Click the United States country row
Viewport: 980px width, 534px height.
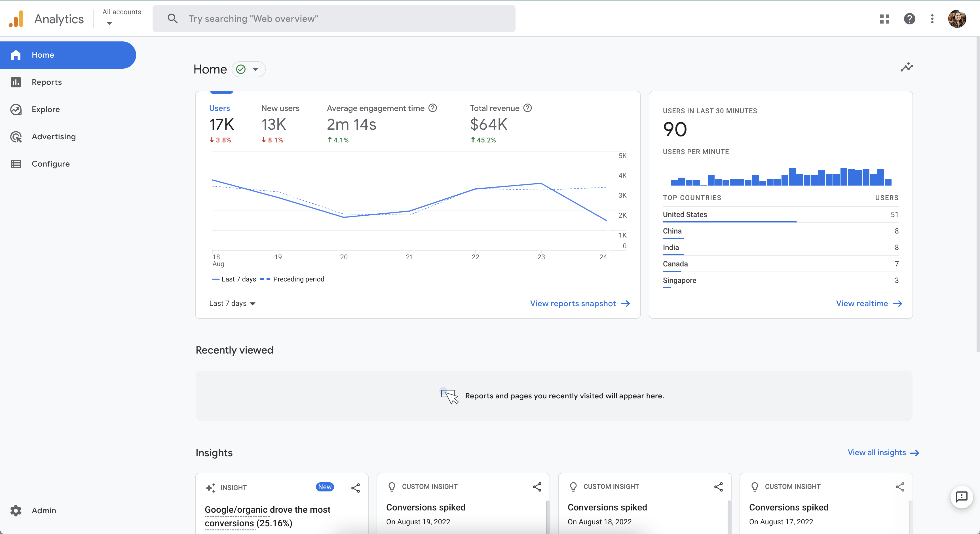pos(780,215)
